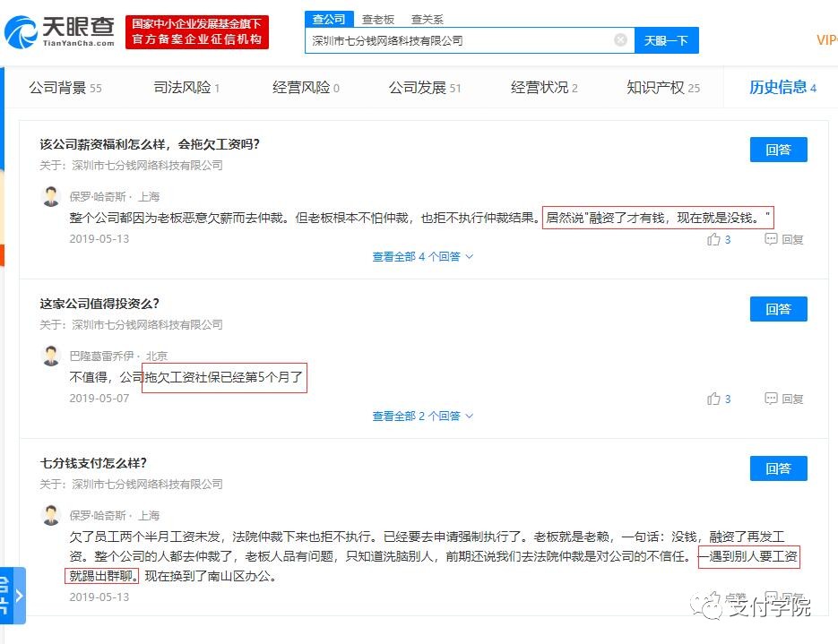The image size is (838, 644).
Task: Click date 2019-05-07
Action: 99,399
